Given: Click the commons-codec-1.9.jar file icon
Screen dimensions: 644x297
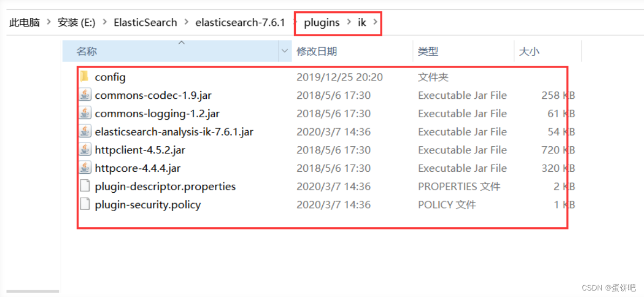Looking at the screenshot, I should 85,95.
